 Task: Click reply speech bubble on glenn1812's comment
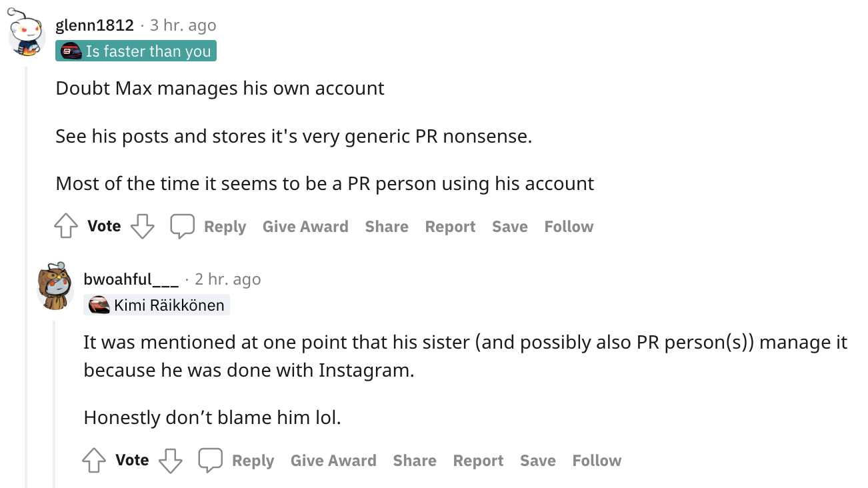[182, 227]
